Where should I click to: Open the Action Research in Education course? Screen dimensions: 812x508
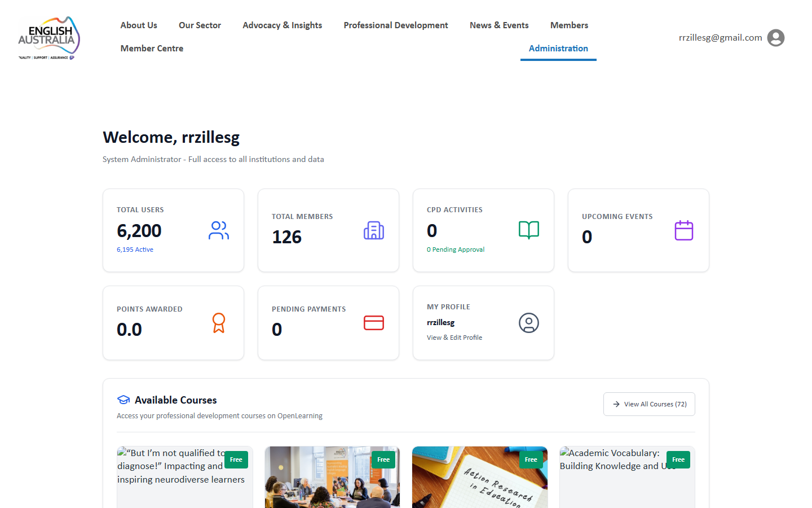tap(480, 478)
